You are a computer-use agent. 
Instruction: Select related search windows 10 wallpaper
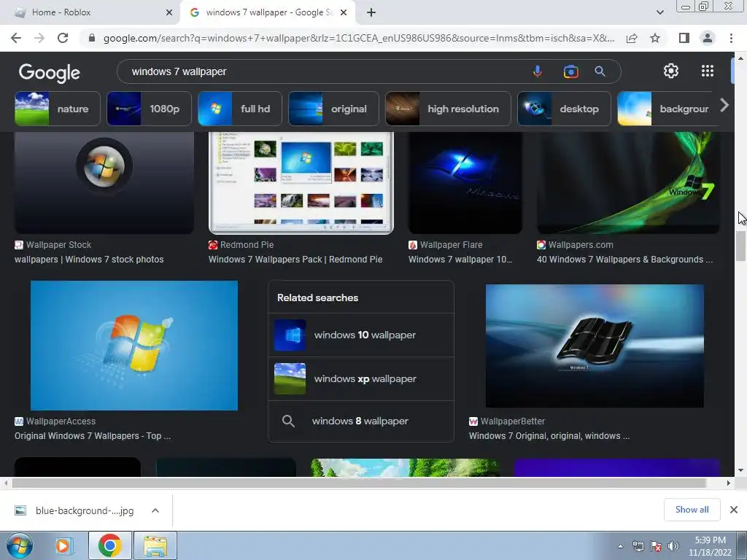pos(361,335)
